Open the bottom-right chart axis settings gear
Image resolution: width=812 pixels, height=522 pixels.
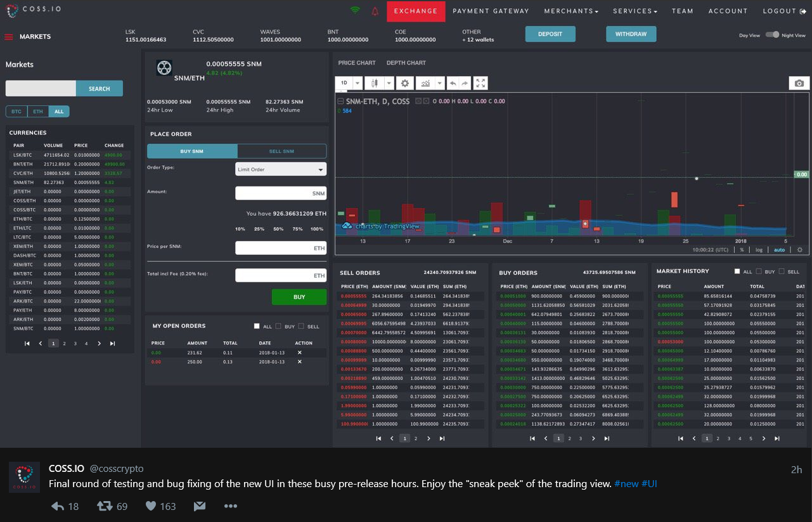coord(800,250)
